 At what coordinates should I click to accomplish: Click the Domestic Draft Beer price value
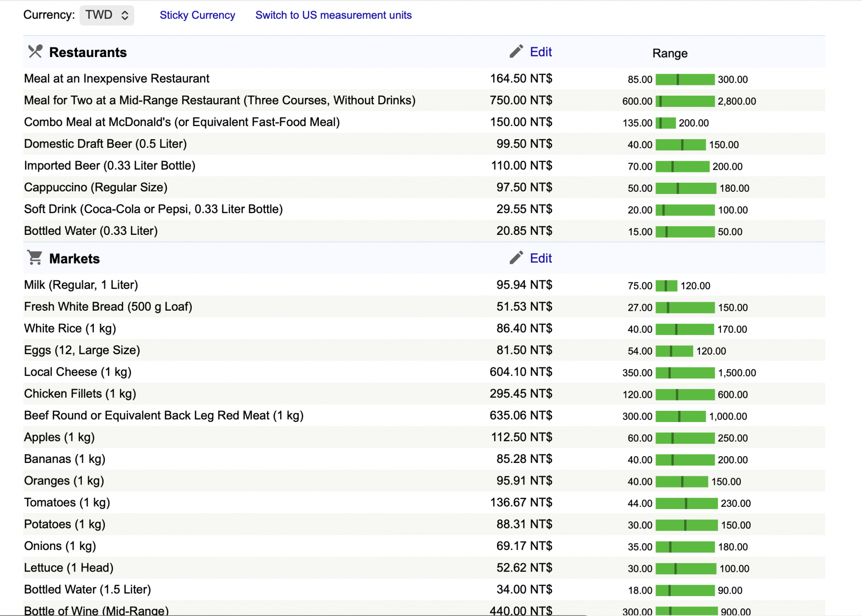tap(524, 144)
